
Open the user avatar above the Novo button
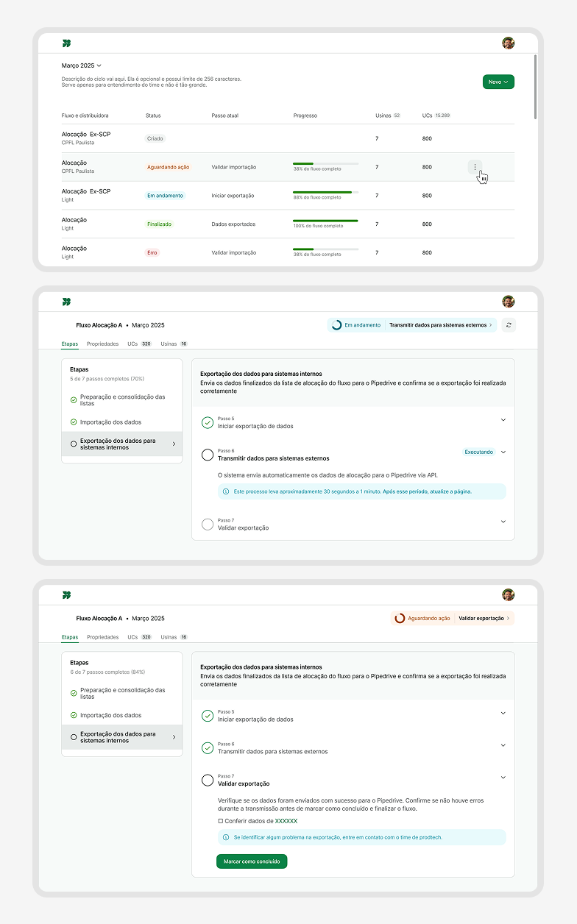[x=508, y=43]
